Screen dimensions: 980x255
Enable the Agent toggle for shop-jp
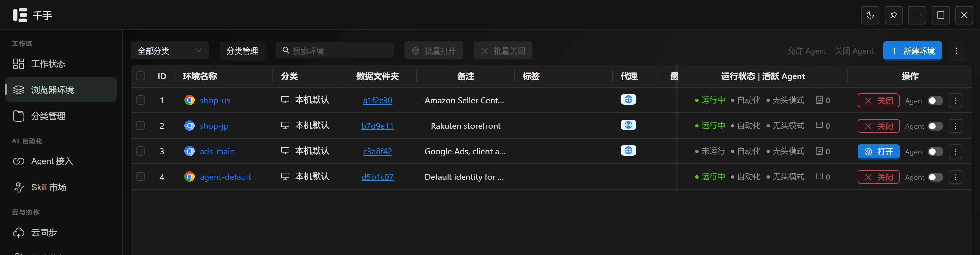click(x=936, y=127)
